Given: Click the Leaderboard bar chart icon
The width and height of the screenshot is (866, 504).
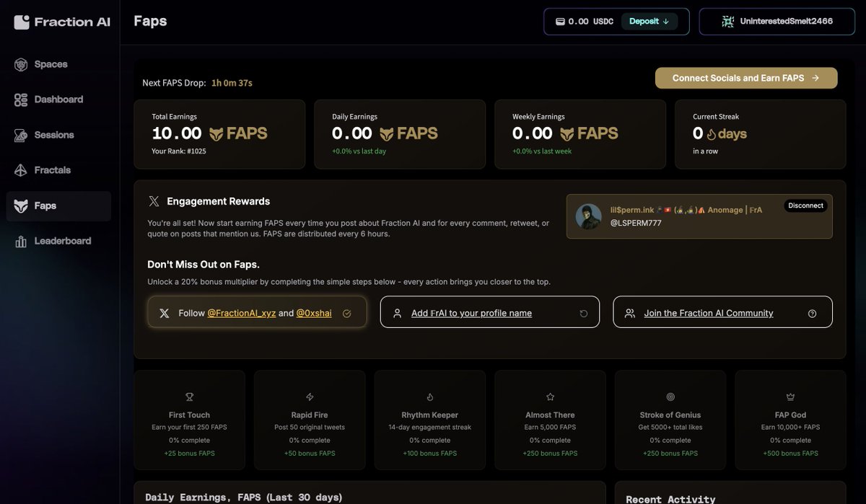Looking at the screenshot, I should click(x=21, y=241).
